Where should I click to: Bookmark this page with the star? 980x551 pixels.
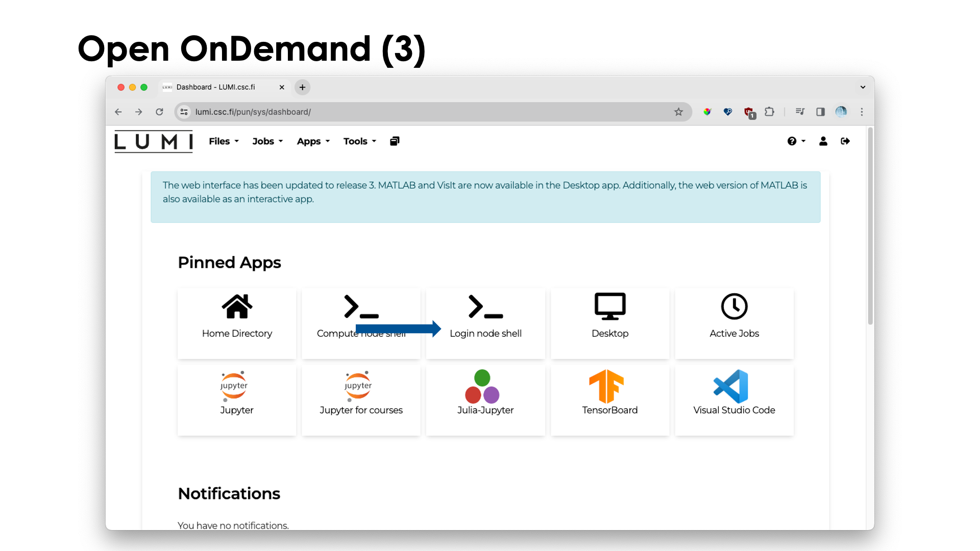(x=678, y=112)
